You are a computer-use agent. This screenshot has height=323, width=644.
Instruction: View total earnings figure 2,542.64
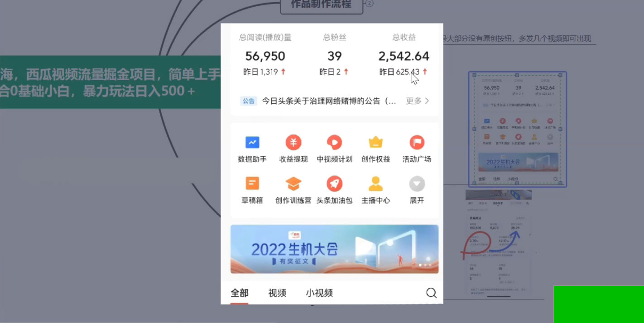404,56
